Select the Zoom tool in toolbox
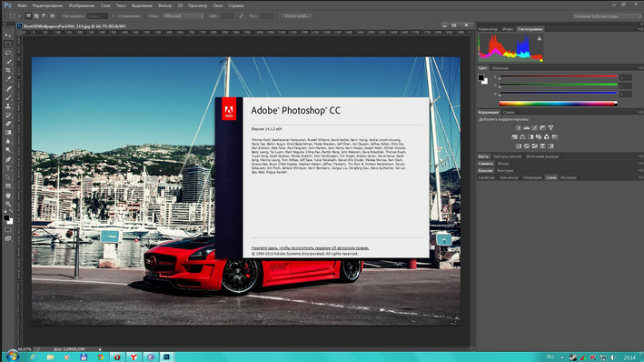This screenshot has width=644, height=362. point(8,204)
